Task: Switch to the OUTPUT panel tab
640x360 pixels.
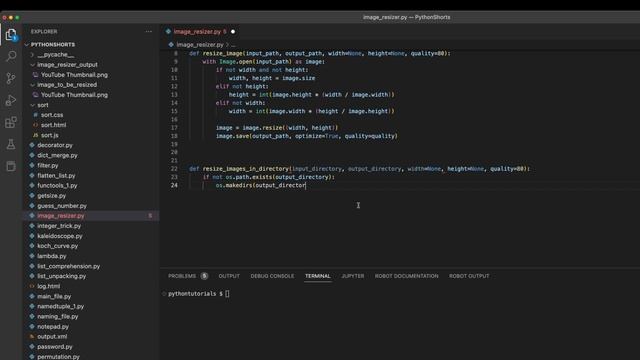Action: pos(229,276)
